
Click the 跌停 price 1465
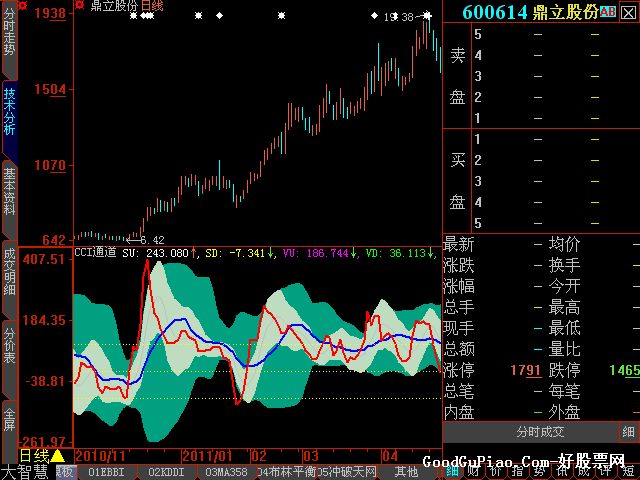click(x=624, y=370)
